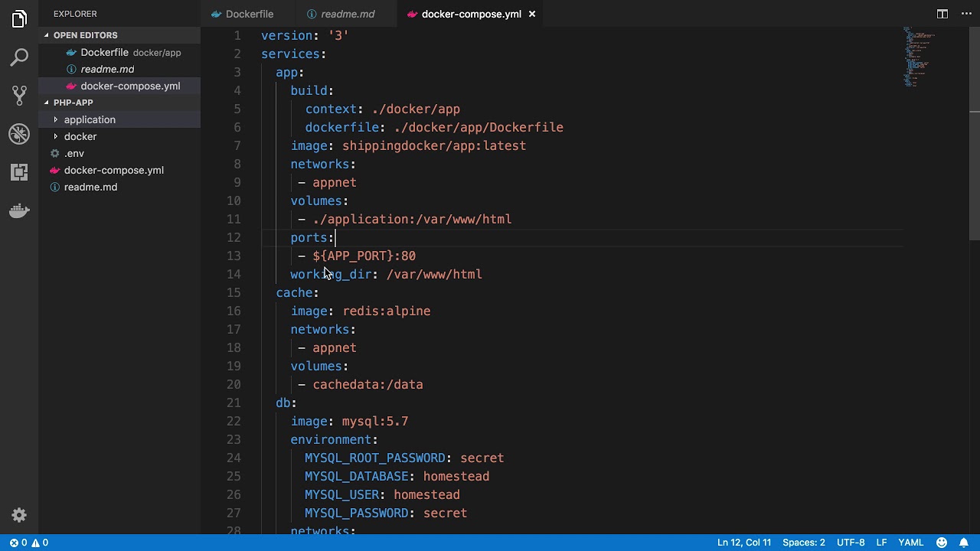This screenshot has width=980, height=551.
Task: Switch to the readme.md tab
Action: (x=341, y=14)
